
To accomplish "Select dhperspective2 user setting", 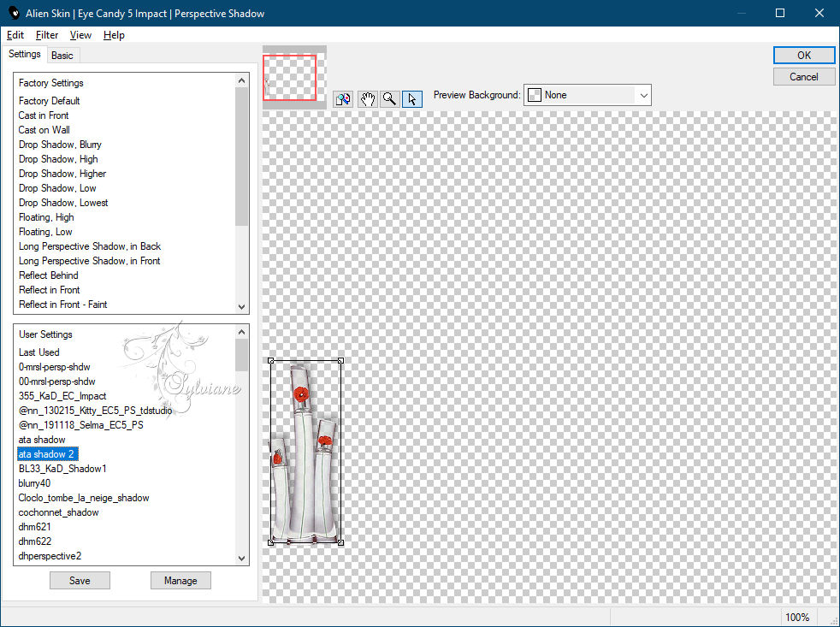I will (50, 556).
